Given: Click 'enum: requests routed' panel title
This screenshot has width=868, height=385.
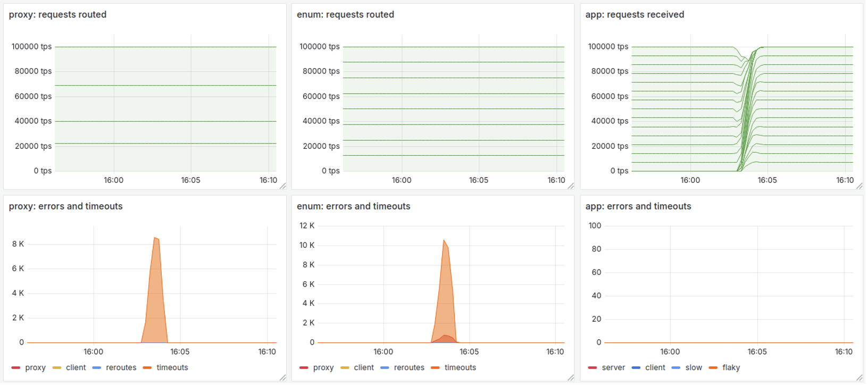Looking at the screenshot, I should [345, 15].
